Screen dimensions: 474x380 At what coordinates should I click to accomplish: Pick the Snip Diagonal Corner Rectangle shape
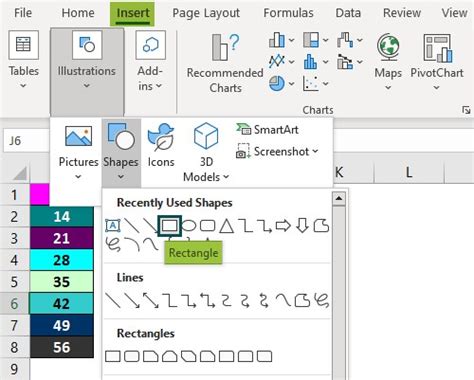pyautogui.click(x=189, y=356)
